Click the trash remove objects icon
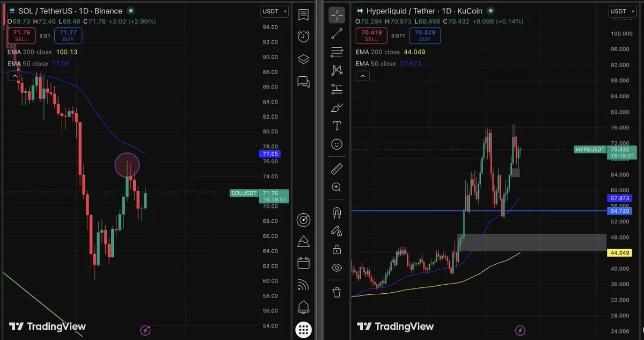 (336, 292)
